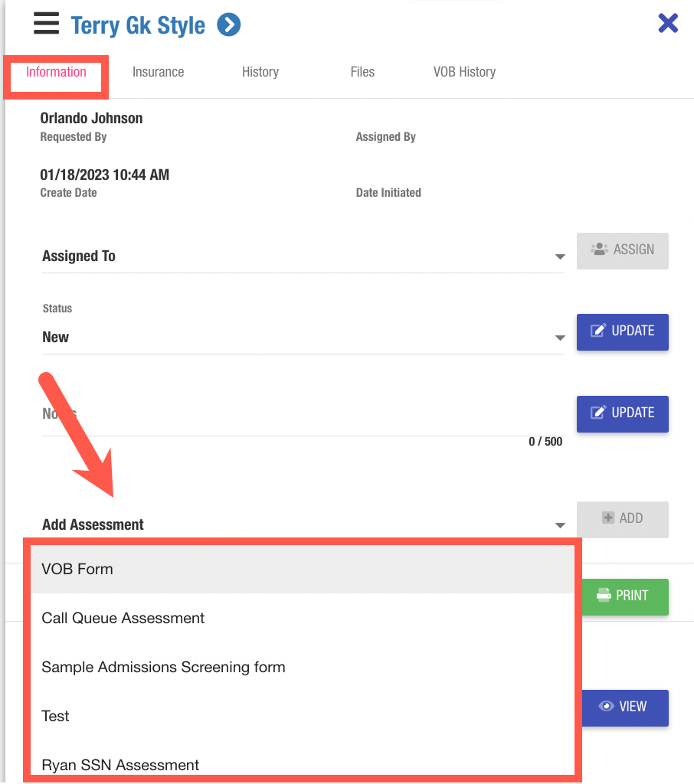The width and height of the screenshot is (694, 784).
Task: Click the printer icon on the PRINT button
Action: pyautogui.click(x=604, y=596)
